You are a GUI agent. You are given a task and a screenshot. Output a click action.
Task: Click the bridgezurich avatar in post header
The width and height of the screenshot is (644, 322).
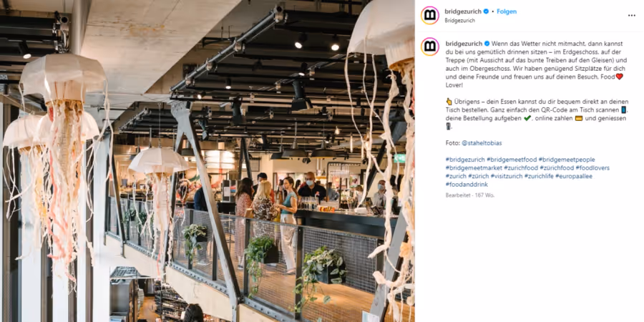(430, 16)
